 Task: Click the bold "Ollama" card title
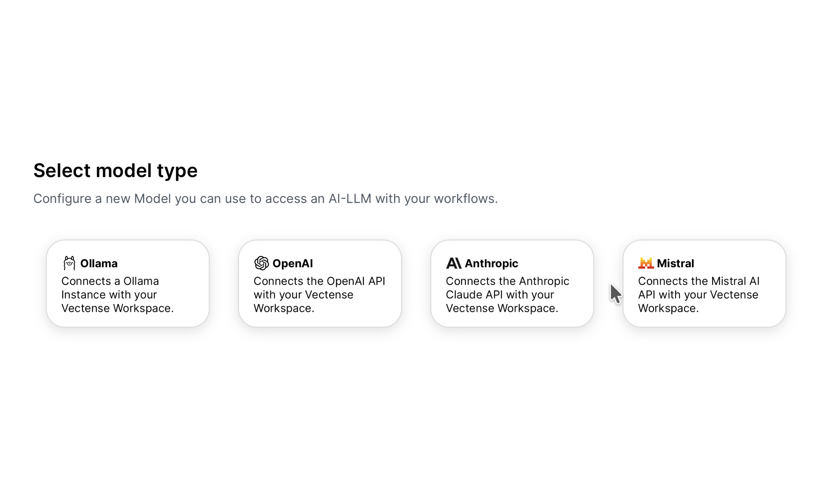99,263
